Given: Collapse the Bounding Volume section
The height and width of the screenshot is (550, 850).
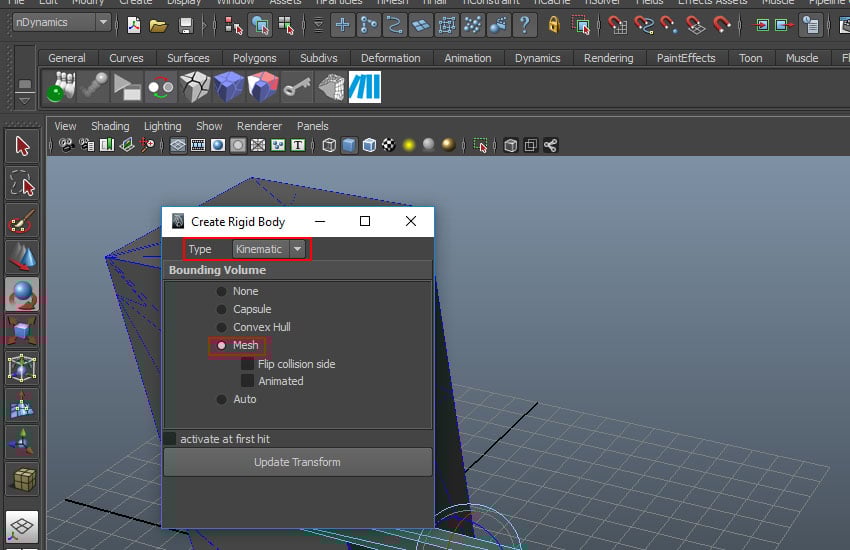Looking at the screenshot, I should pyautogui.click(x=217, y=270).
